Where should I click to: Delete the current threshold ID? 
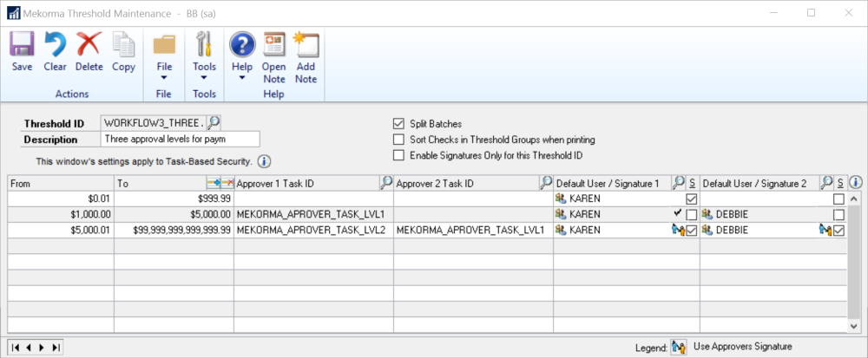89,51
